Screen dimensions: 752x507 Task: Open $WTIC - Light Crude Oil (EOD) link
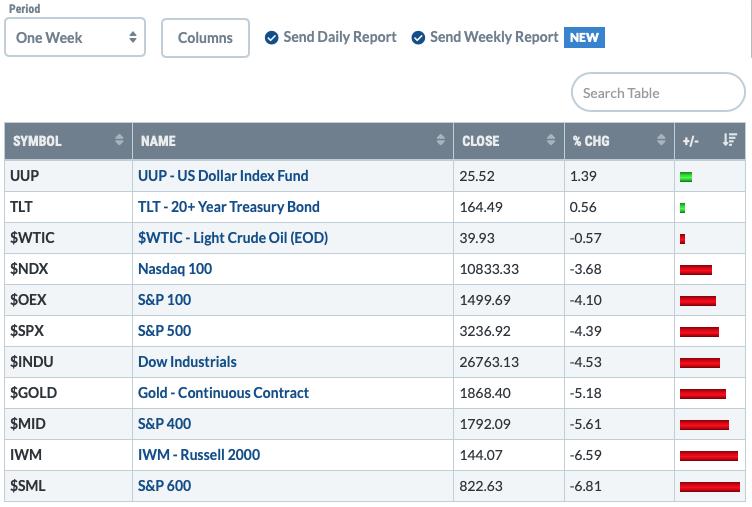(233, 238)
